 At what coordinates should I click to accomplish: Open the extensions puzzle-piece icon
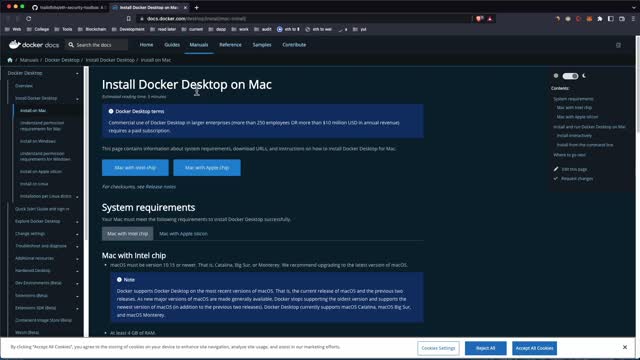[x=600, y=19]
